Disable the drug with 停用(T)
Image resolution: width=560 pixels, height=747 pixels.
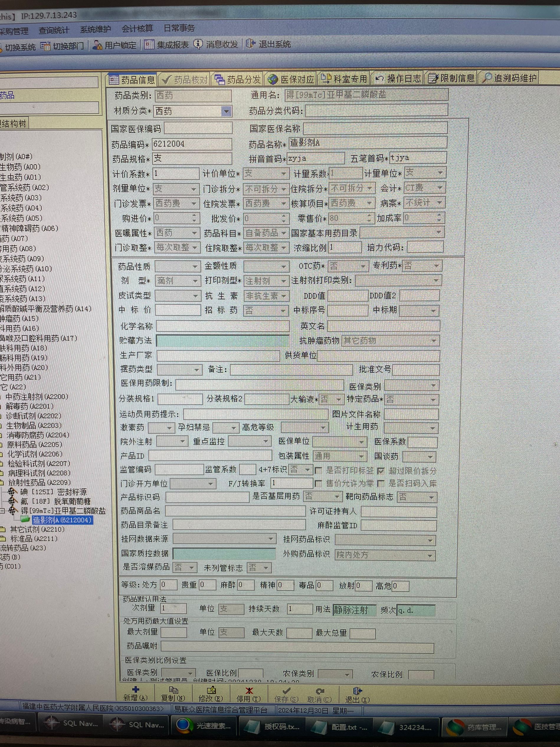pos(249,694)
